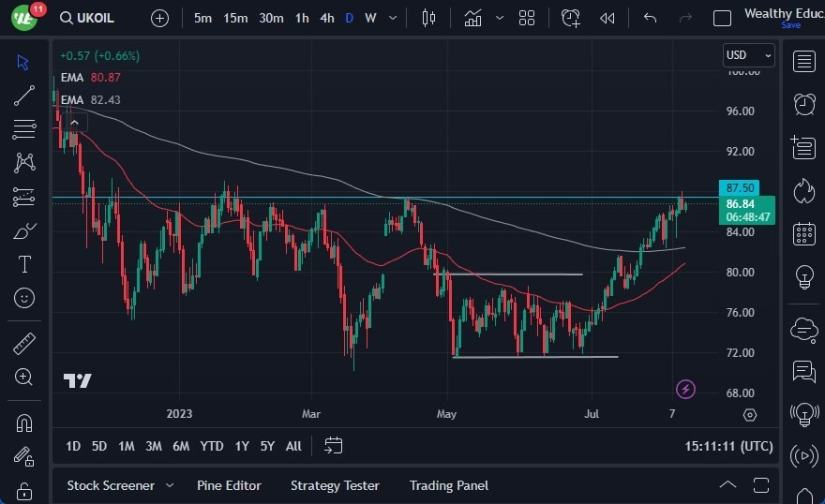Image resolution: width=825 pixels, height=504 pixels.
Task: Switch to the Pine Editor tab
Action: [x=229, y=485]
